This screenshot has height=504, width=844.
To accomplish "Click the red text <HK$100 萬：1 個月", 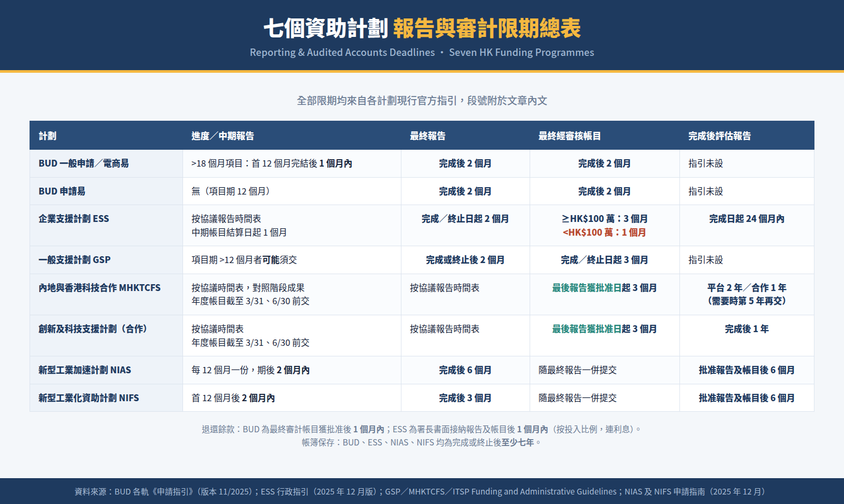I will tap(605, 232).
